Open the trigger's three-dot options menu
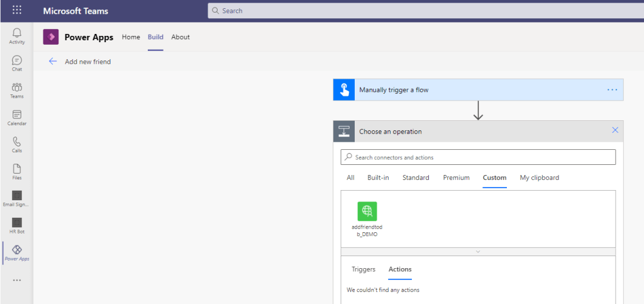Viewport: 644px width, 304px height. tap(612, 90)
